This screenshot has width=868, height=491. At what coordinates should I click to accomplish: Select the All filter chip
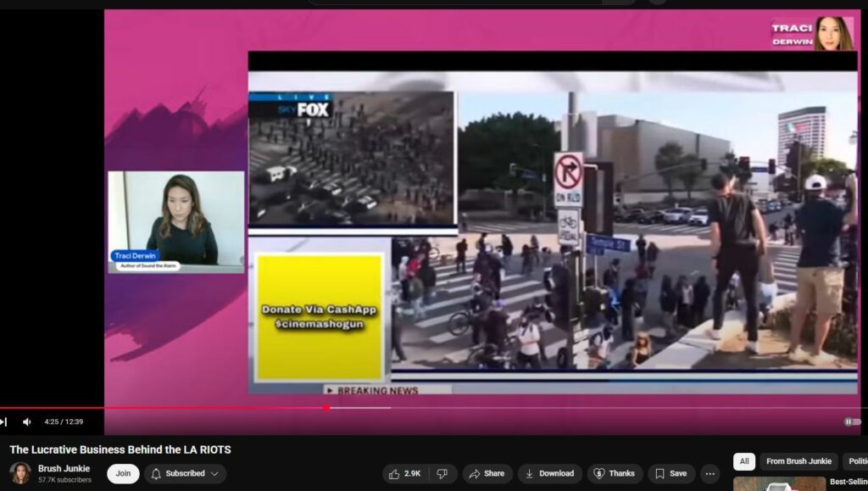click(743, 461)
